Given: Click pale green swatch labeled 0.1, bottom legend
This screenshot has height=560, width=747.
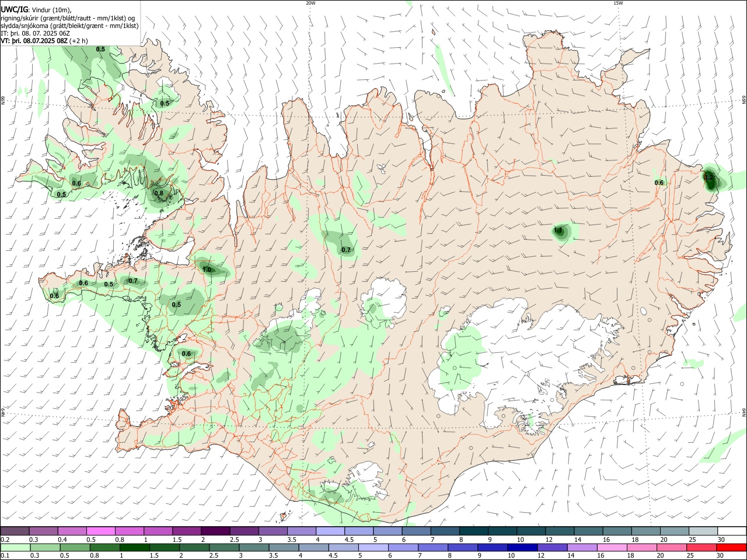Looking at the screenshot, I should pos(15,547).
